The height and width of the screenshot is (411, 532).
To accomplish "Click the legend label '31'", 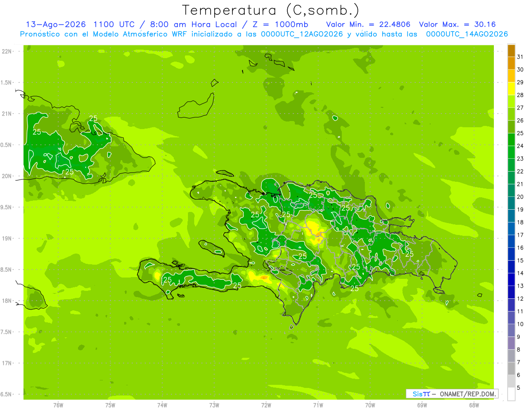I will 520,57.
